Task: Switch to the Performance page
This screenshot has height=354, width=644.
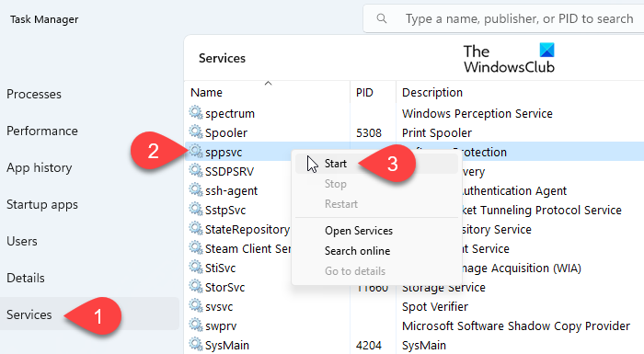Action: point(42,131)
